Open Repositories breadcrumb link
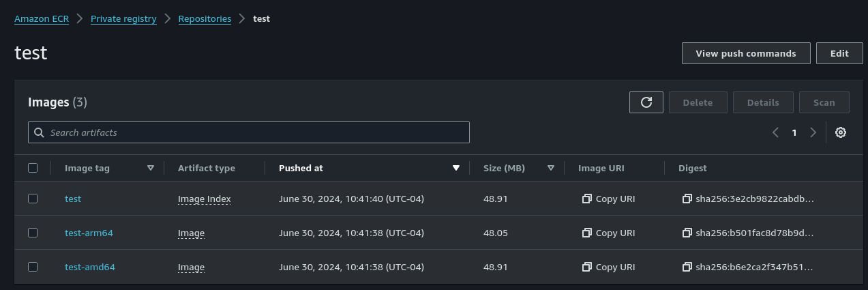Image resolution: width=868 pixels, height=290 pixels. pos(205,19)
